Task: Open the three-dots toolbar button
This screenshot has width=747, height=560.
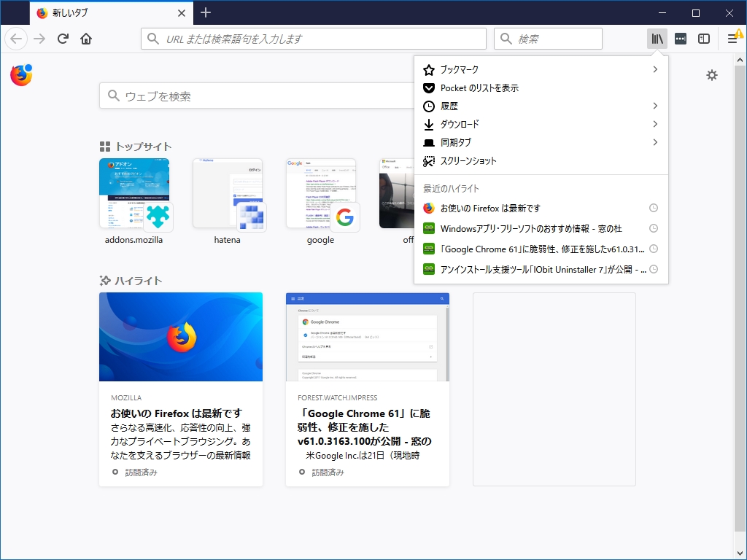Action: pos(681,39)
